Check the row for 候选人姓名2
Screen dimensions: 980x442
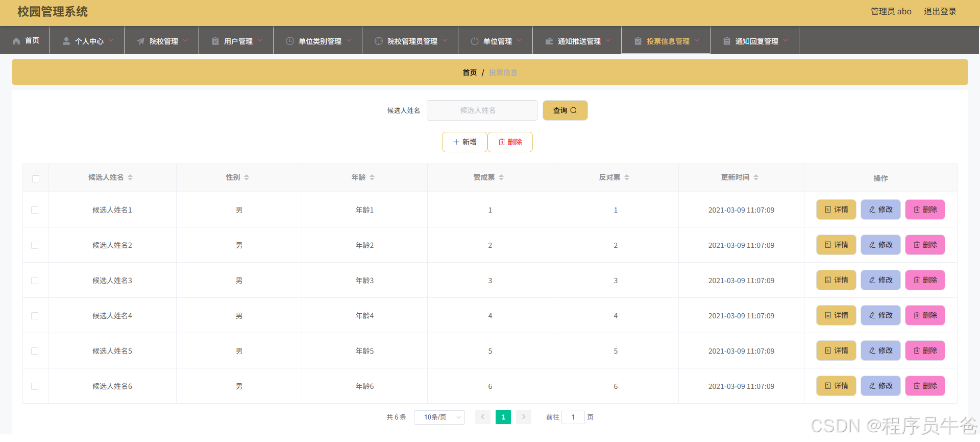[x=35, y=245]
